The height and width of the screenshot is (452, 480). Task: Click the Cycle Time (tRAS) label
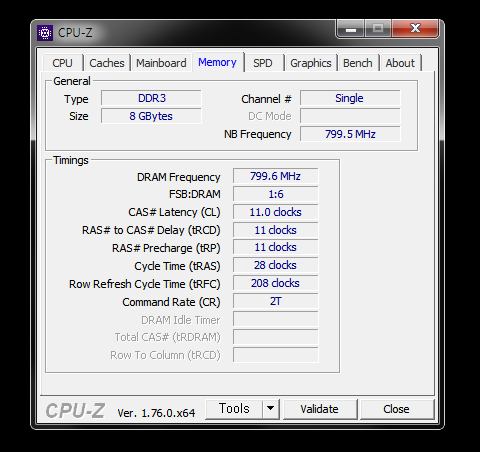click(x=177, y=266)
